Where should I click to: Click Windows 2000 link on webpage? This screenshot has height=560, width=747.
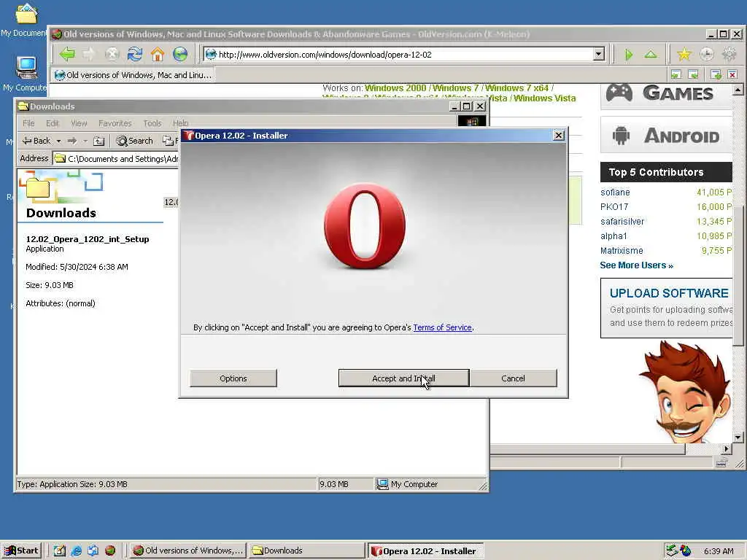(395, 88)
